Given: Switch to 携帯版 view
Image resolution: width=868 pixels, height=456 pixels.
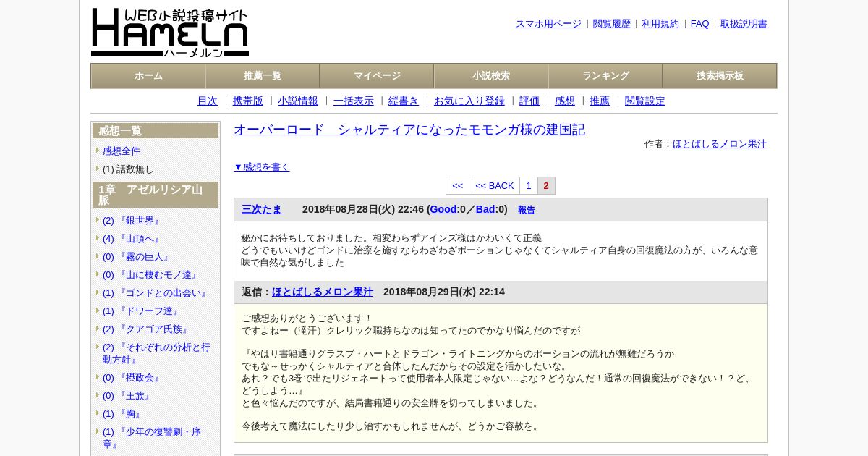Looking at the screenshot, I should click(248, 101).
